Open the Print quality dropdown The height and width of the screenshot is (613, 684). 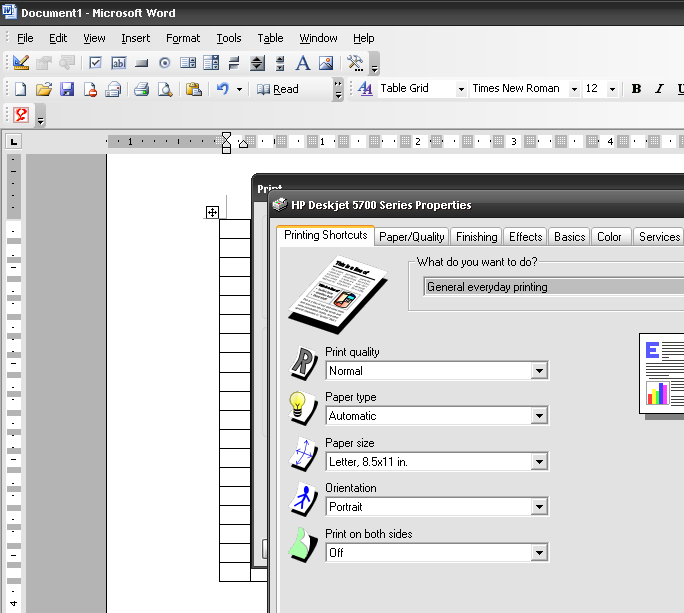tap(539, 371)
